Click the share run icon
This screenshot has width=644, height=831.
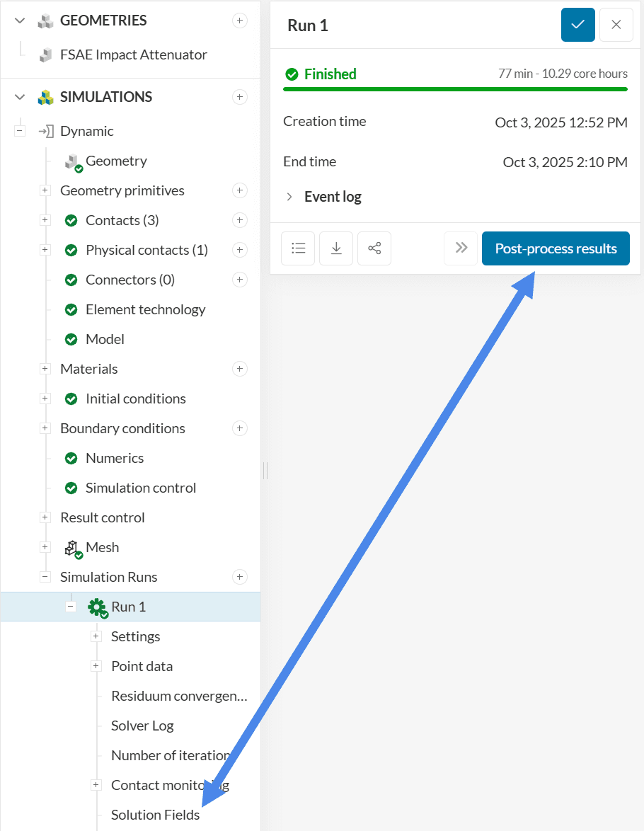click(x=374, y=248)
